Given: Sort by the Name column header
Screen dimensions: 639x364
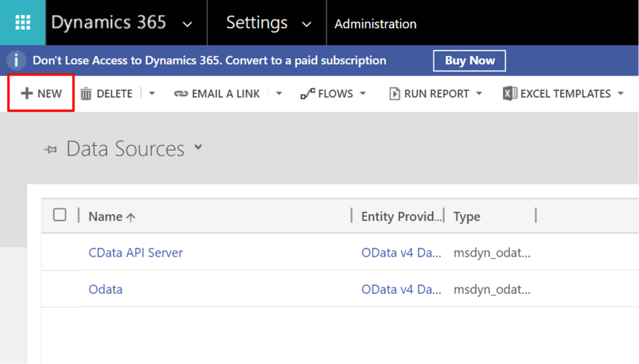Looking at the screenshot, I should [x=105, y=217].
